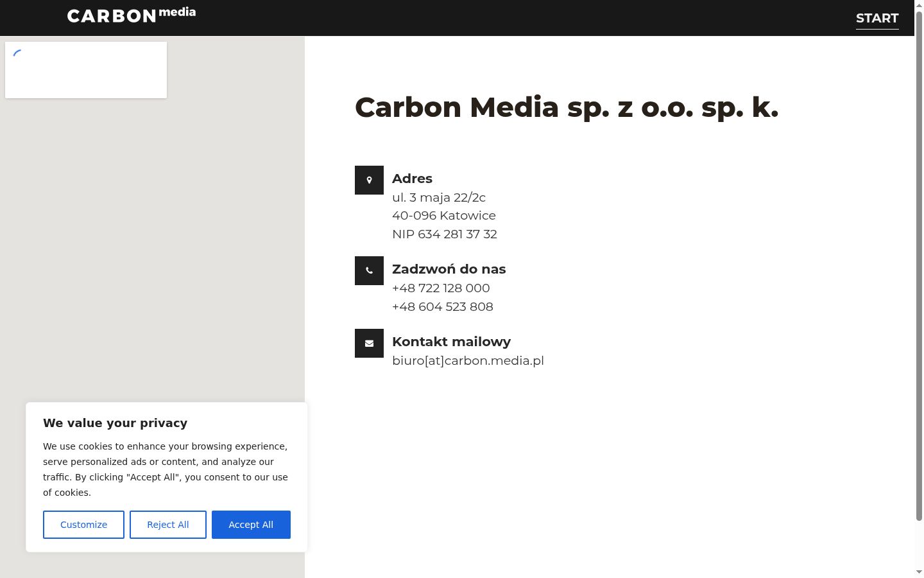
Task: Click the Adres heading
Action: [412, 179]
